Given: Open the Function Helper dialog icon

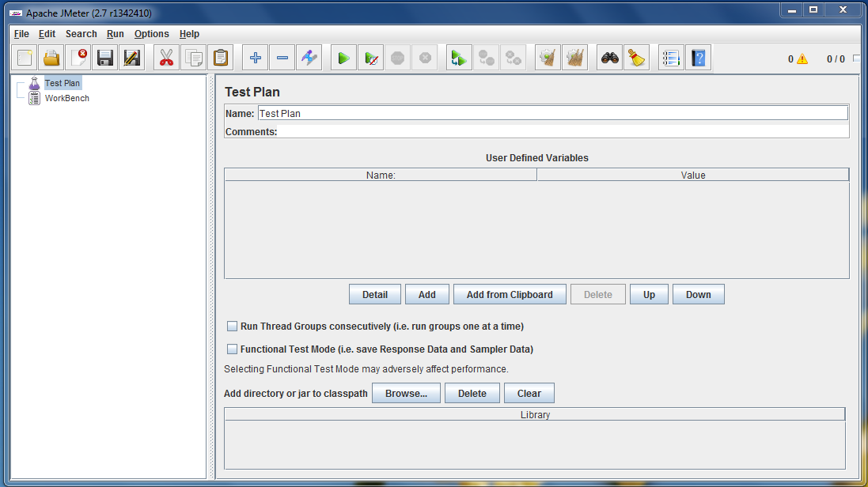Looking at the screenshot, I should pos(670,57).
